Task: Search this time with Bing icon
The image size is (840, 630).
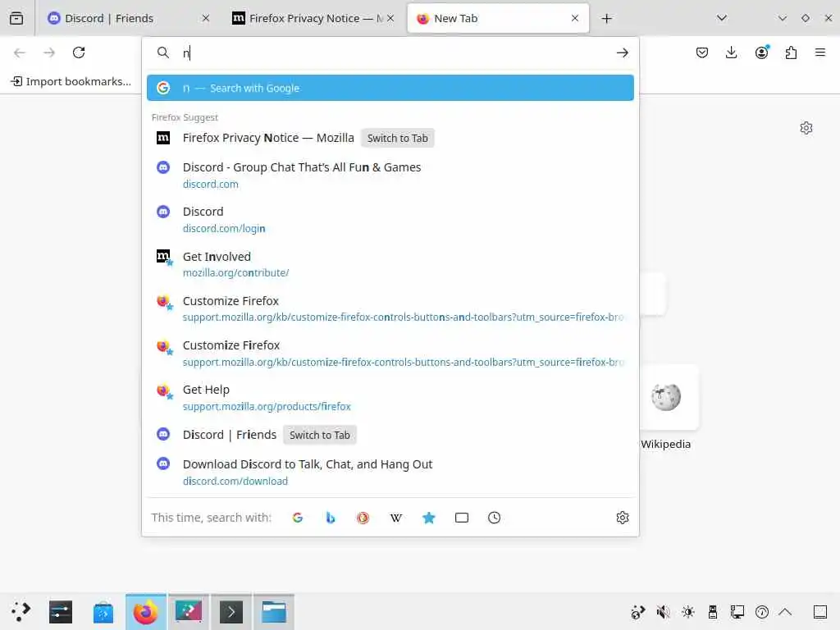Action: [x=330, y=518]
